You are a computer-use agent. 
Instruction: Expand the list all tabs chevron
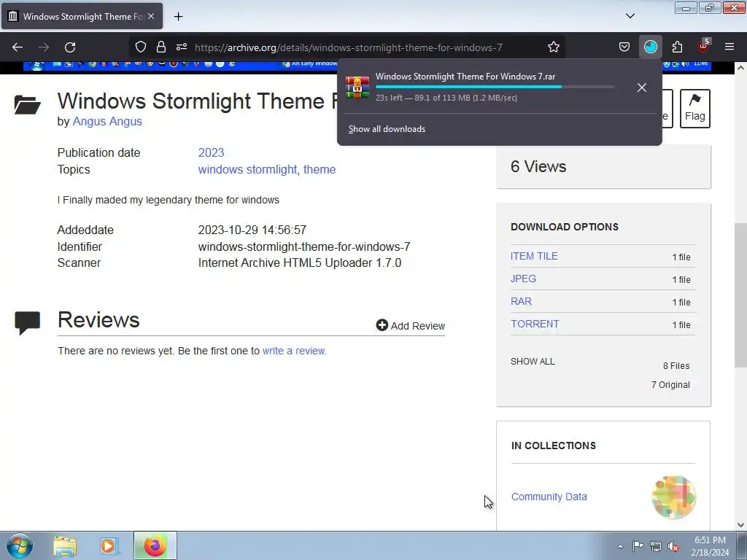(630, 16)
